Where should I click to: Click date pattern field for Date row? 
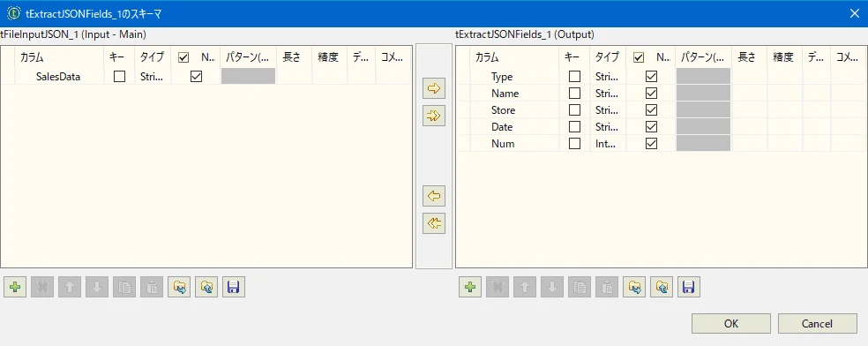pyautogui.click(x=704, y=127)
